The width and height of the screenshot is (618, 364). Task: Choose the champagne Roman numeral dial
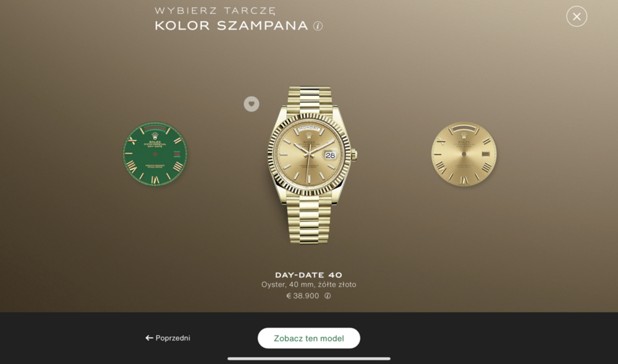pyautogui.click(x=464, y=154)
